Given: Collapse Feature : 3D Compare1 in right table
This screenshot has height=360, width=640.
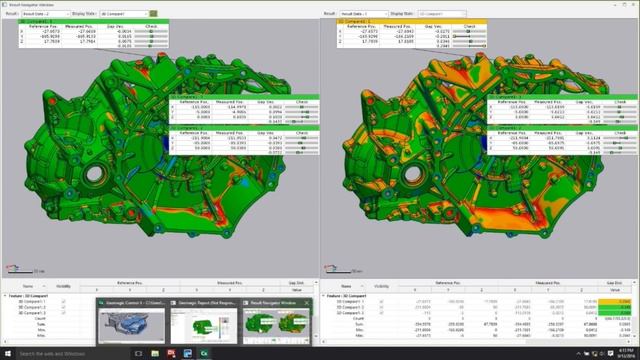Looking at the screenshot, I should [323, 296].
